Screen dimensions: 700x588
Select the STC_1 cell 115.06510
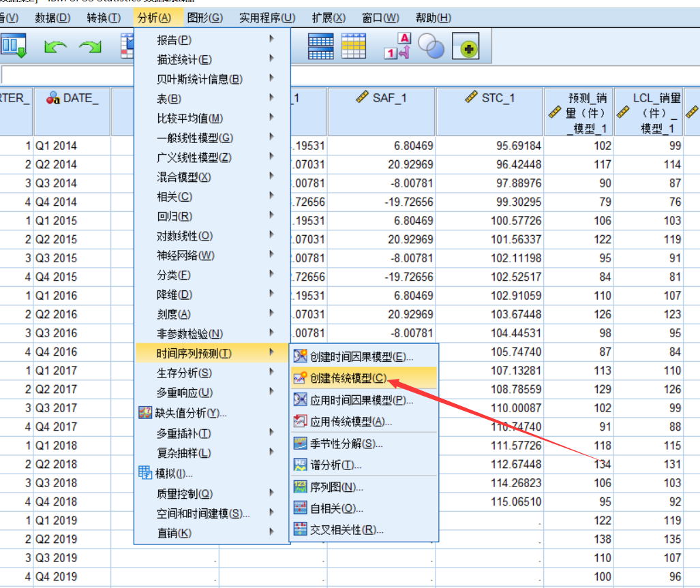[490, 501]
